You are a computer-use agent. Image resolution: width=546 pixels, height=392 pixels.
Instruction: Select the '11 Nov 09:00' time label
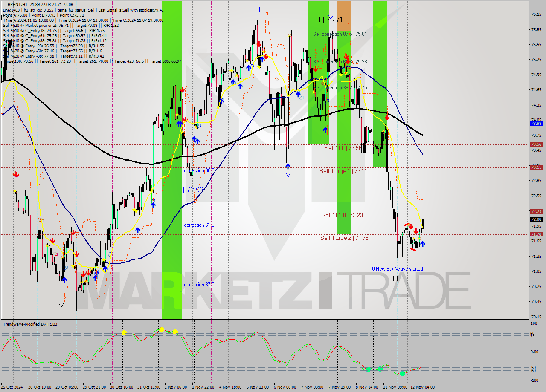click(x=395, y=387)
